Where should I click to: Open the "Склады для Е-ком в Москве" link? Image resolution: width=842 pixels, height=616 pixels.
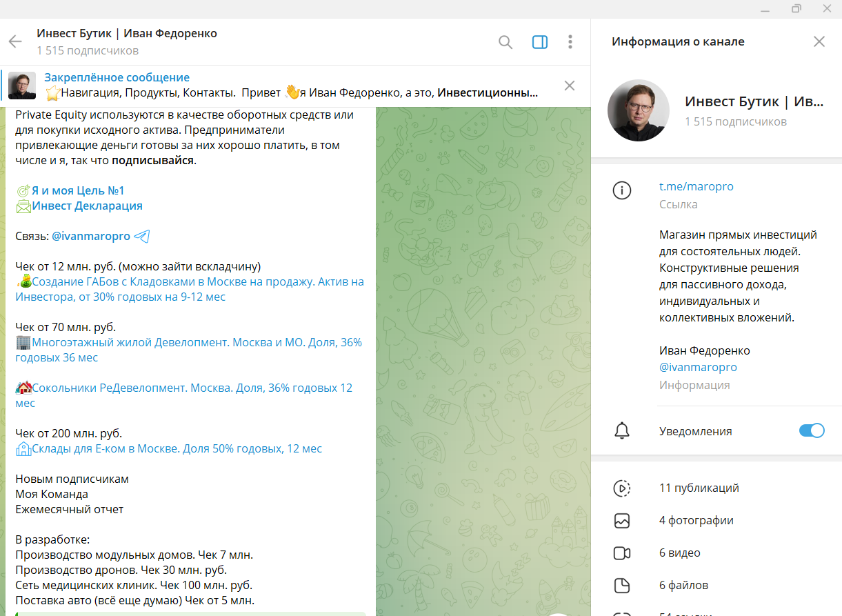pos(177,448)
